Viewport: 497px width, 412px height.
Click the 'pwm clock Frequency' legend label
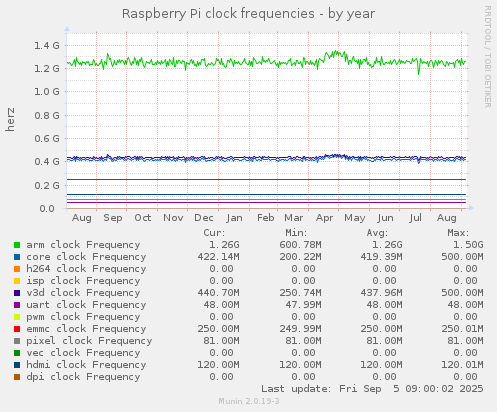click(x=83, y=317)
